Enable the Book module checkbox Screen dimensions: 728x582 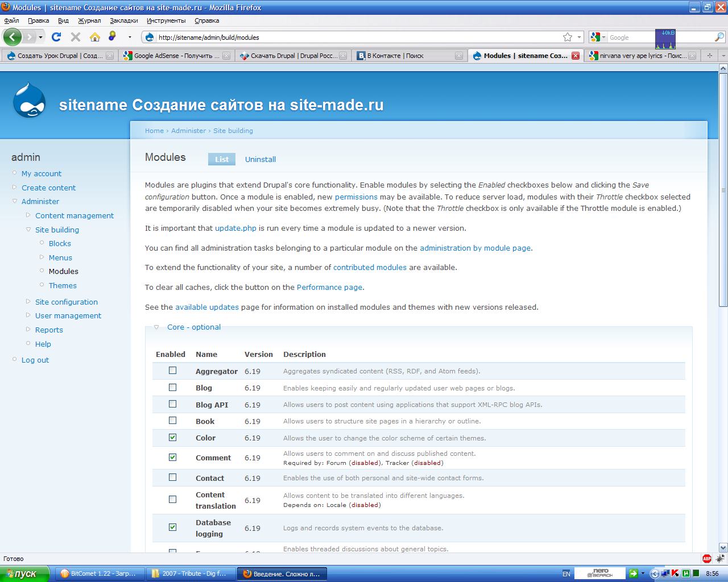tap(172, 421)
